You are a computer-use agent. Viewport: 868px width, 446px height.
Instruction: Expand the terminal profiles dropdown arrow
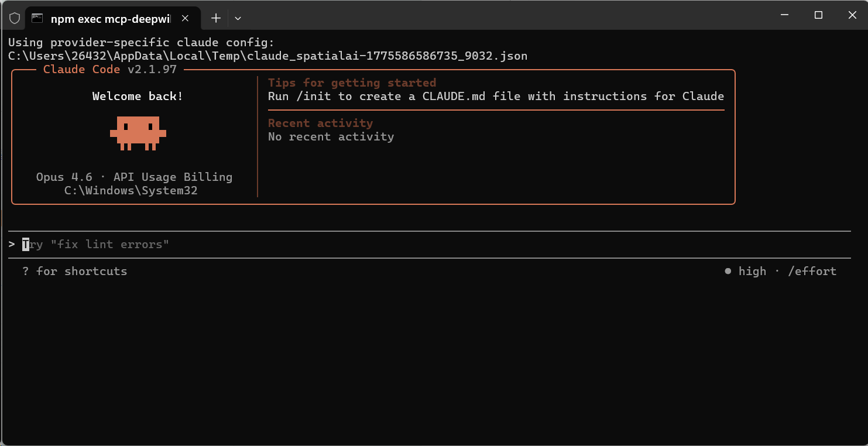click(238, 18)
